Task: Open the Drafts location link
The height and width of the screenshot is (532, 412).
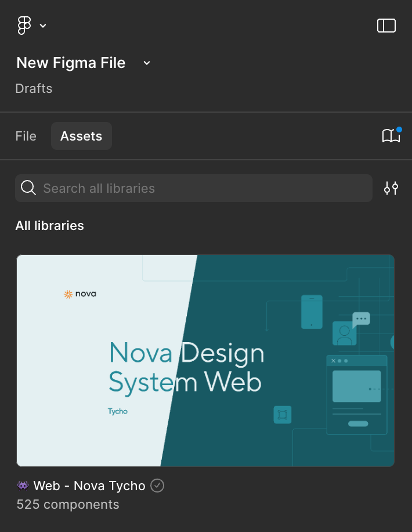Action: (34, 88)
